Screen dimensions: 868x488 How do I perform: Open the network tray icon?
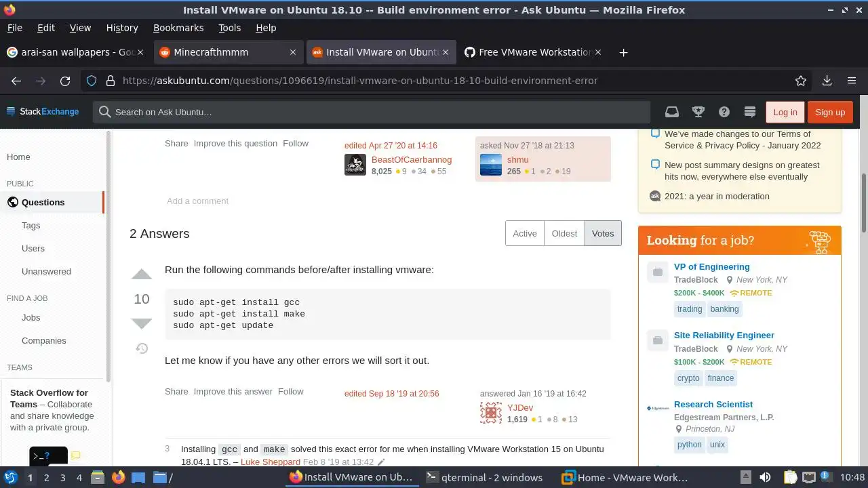[810, 477]
